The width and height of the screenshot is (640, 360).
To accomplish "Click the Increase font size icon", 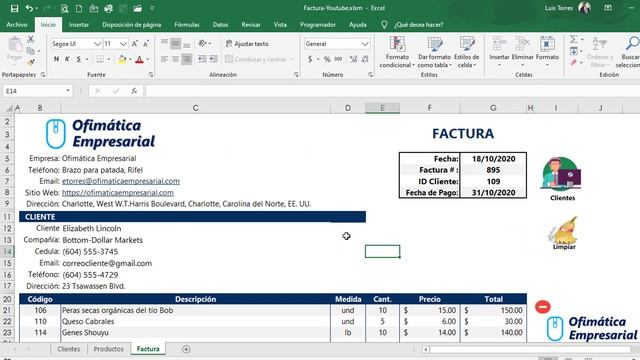I will coord(135,44).
